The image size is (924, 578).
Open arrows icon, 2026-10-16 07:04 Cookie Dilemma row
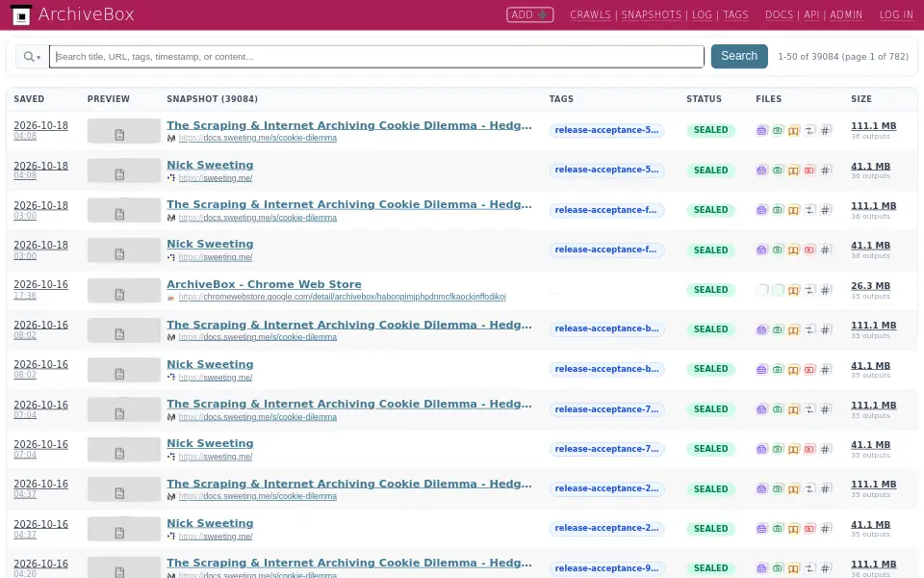click(809, 409)
